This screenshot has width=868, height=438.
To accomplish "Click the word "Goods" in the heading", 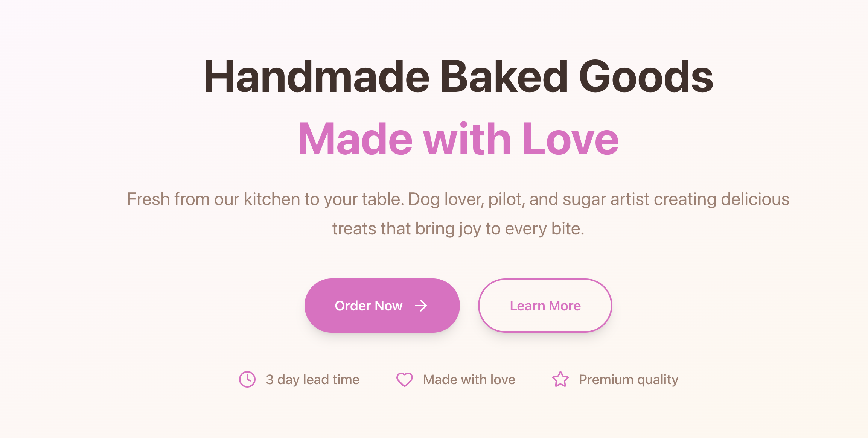I will (x=646, y=77).
